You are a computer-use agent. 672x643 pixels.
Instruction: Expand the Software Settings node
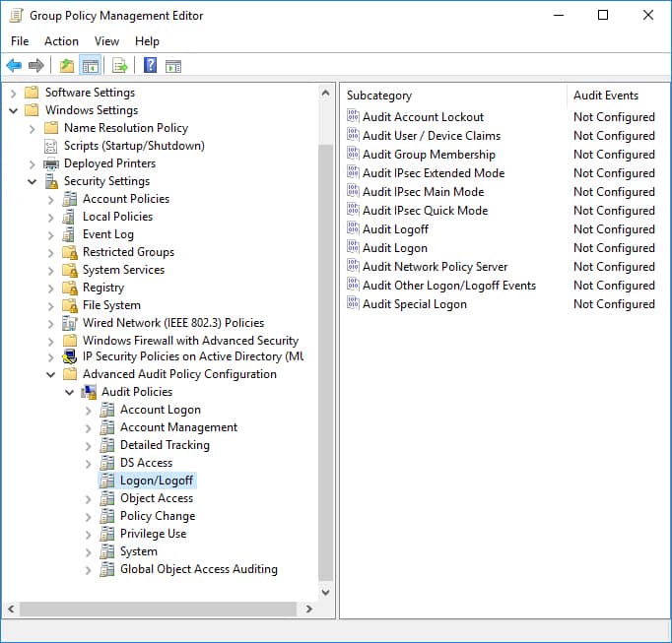point(13,93)
